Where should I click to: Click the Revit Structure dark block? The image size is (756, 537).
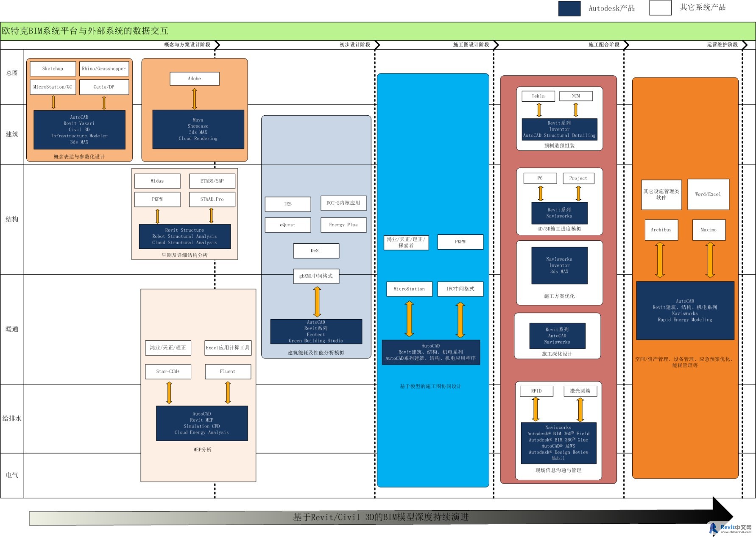point(185,237)
